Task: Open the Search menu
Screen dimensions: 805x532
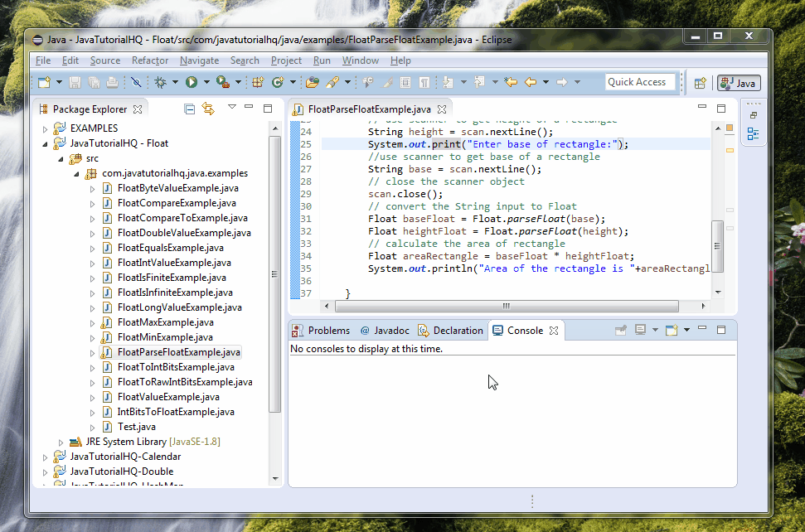Action: click(x=244, y=60)
